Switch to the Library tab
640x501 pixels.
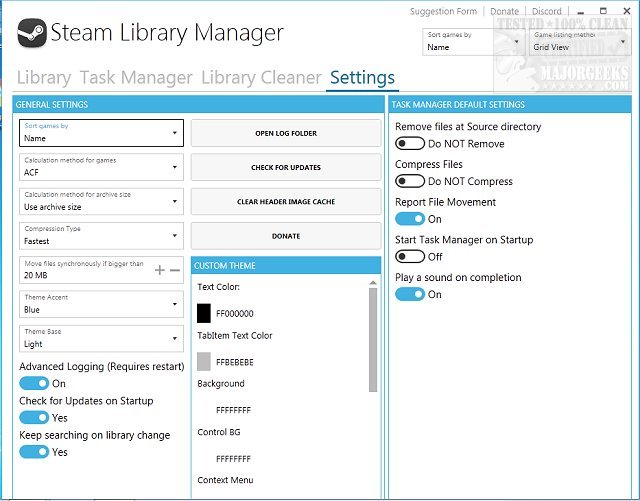(x=44, y=78)
